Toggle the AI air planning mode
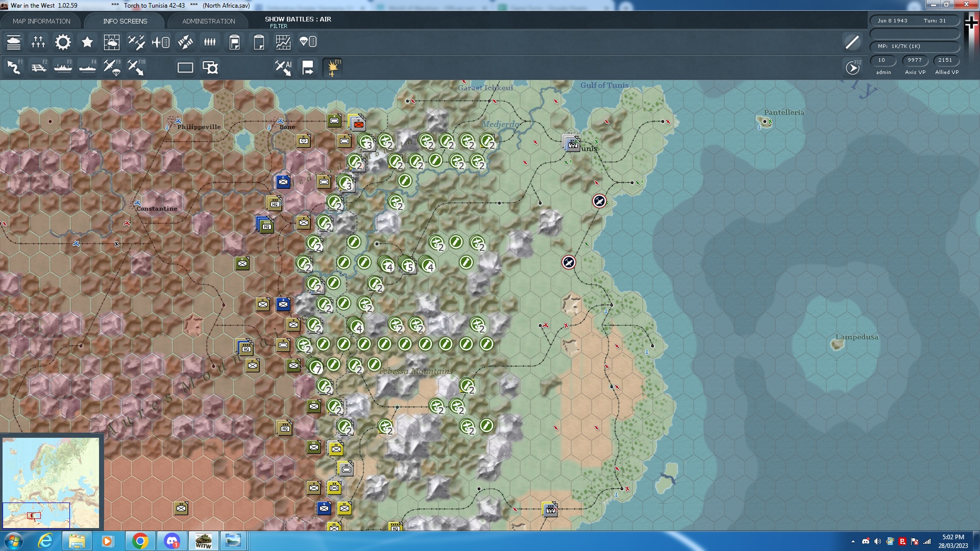 [x=282, y=67]
